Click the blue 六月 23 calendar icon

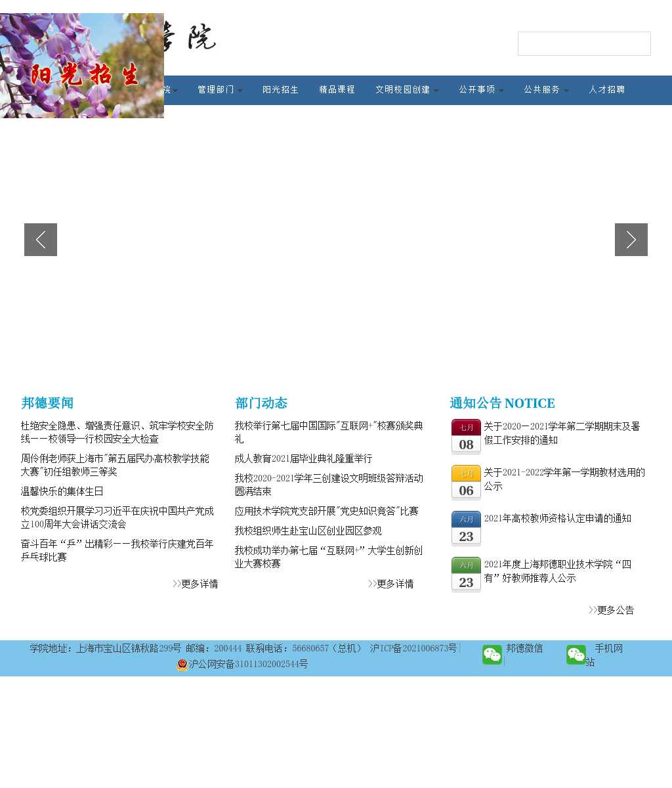(x=466, y=529)
